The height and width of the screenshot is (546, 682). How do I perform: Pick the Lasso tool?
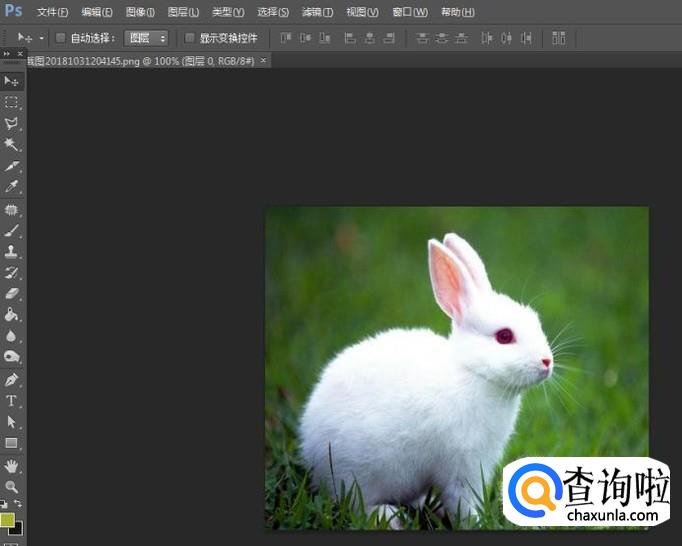(x=12, y=124)
